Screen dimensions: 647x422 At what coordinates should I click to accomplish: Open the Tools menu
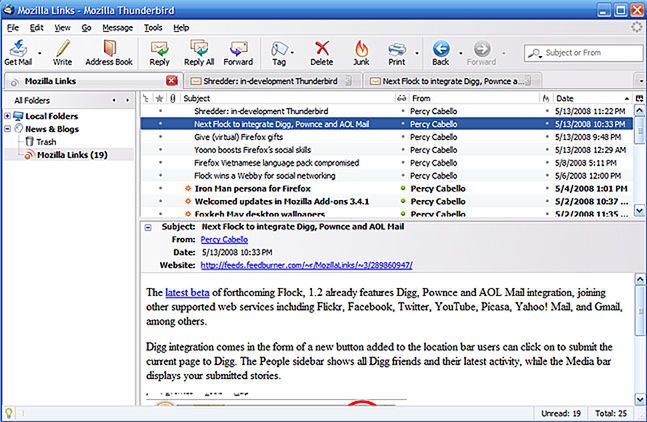tap(153, 28)
